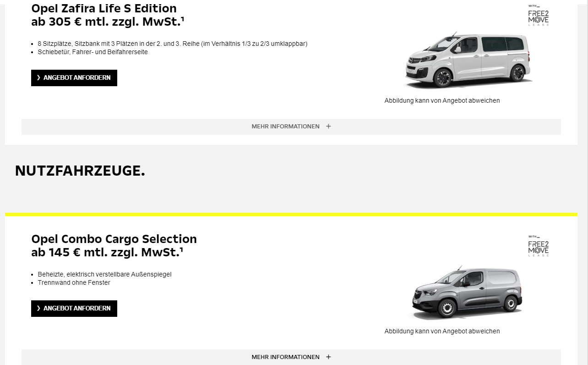
Task: Open the grey Opel Combo Cargo image
Action: pyautogui.click(x=466, y=292)
